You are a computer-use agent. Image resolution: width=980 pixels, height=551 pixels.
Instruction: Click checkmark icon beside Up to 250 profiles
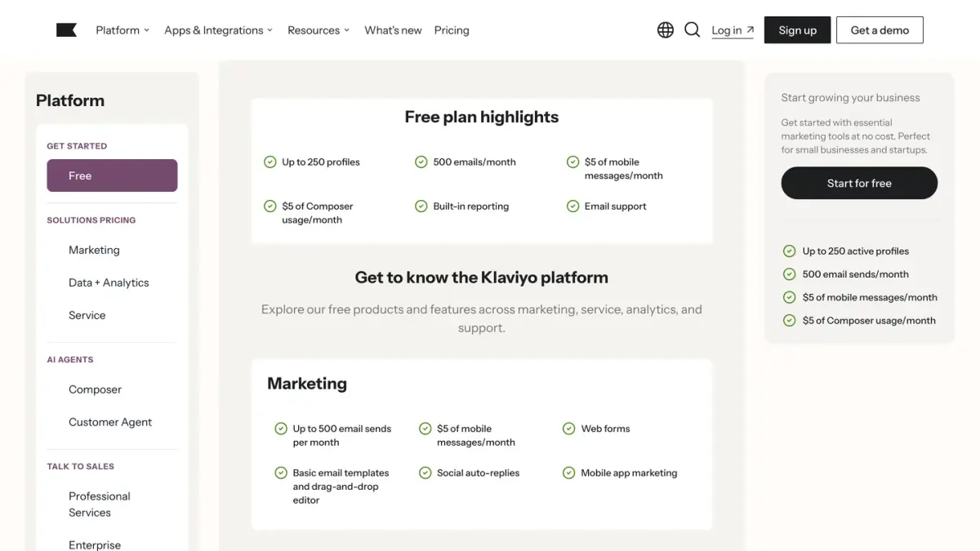tap(270, 162)
